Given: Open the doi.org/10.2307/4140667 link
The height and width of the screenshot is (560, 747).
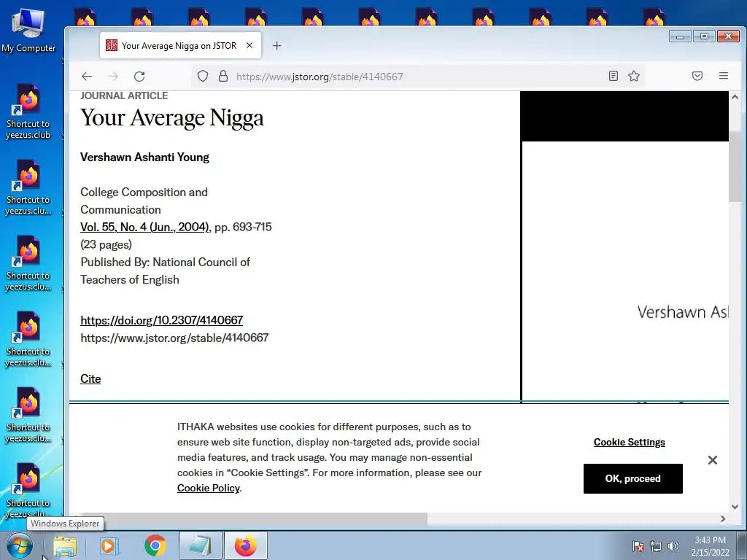Looking at the screenshot, I should pos(161,320).
